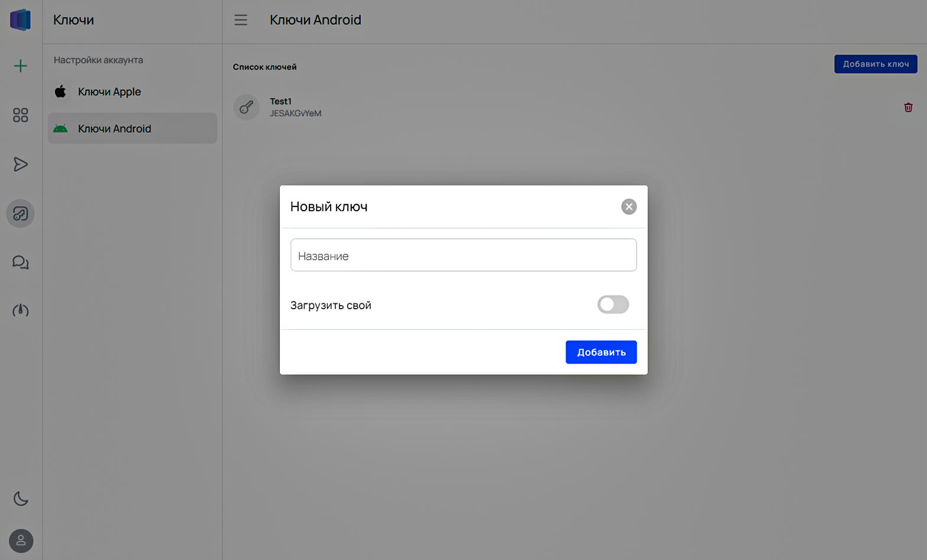Click the app logo in top-left corner
Image resolution: width=927 pixels, height=560 pixels.
coord(21,20)
